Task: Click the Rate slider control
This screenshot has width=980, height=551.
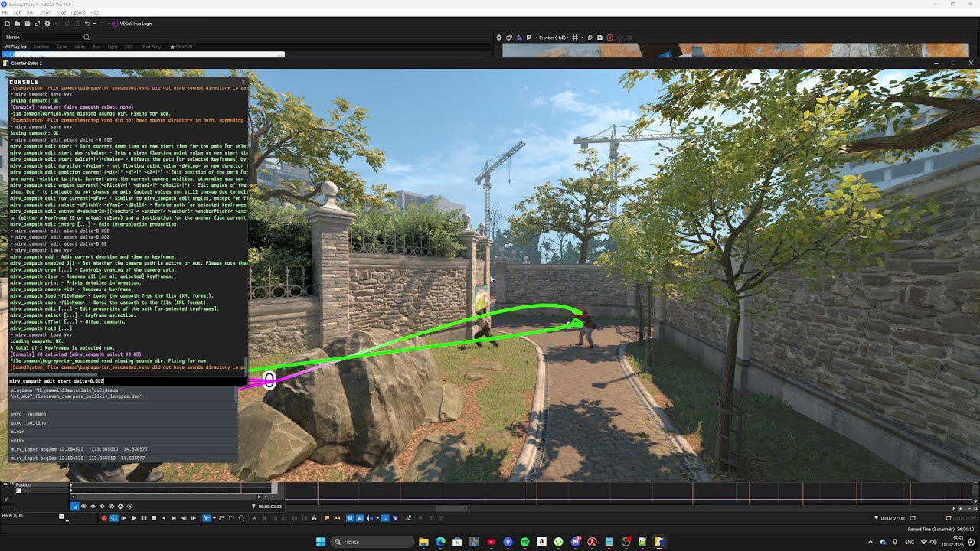Action: 62,516
